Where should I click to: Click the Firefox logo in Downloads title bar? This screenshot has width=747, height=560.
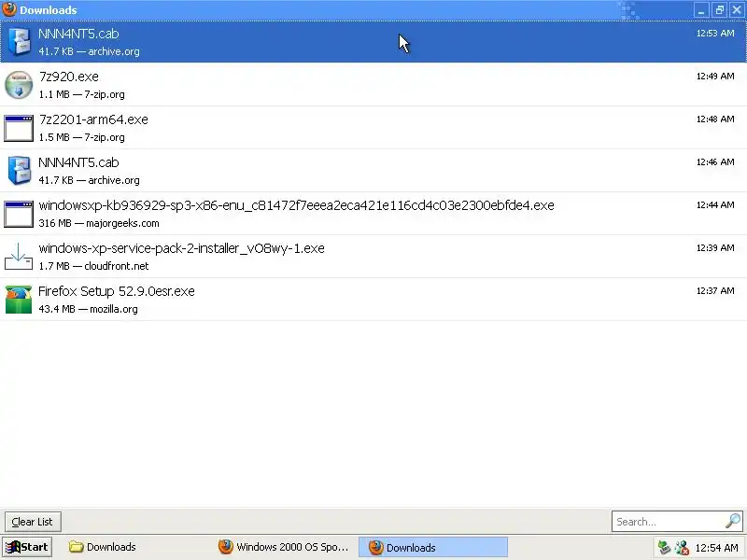tap(9, 9)
